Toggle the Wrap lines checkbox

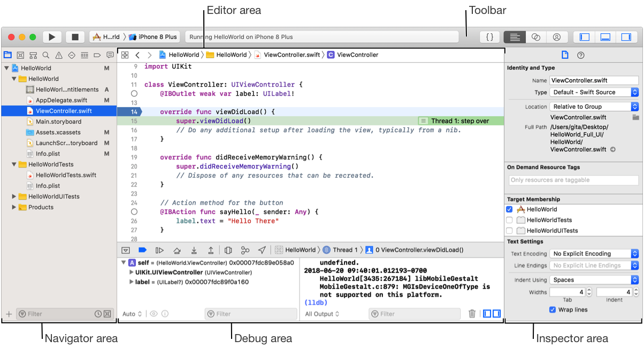click(553, 309)
